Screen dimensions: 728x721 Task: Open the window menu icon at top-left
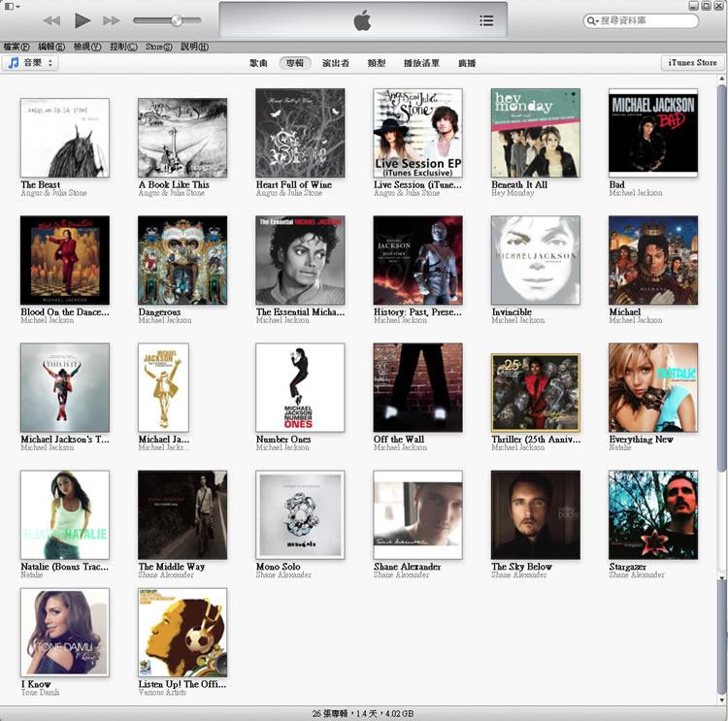pyautogui.click(x=12, y=6)
